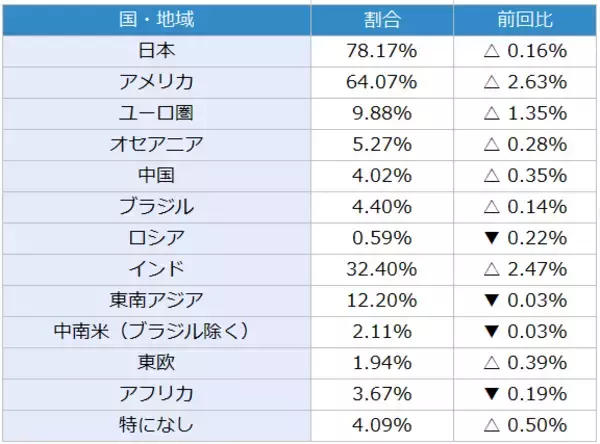Click the up triangle in the 東欧 row
The image size is (600, 444).
pyautogui.click(x=491, y=362)
